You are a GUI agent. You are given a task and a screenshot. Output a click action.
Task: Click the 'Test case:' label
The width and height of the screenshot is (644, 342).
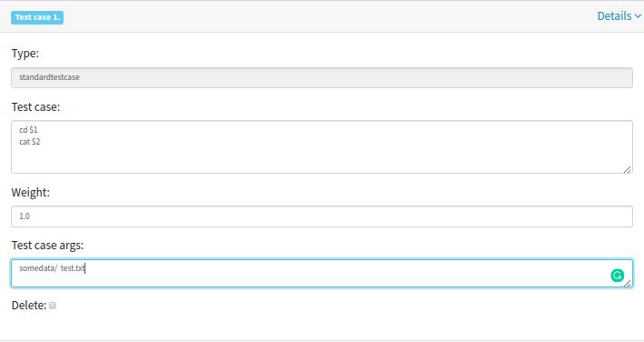click(35, 107)
